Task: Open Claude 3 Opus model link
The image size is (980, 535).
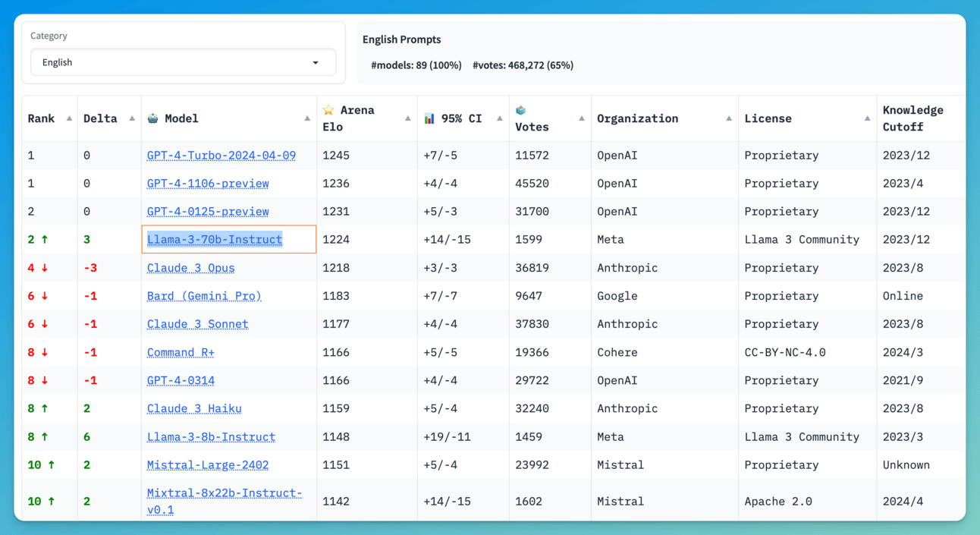Action: (x=191, y=268)
